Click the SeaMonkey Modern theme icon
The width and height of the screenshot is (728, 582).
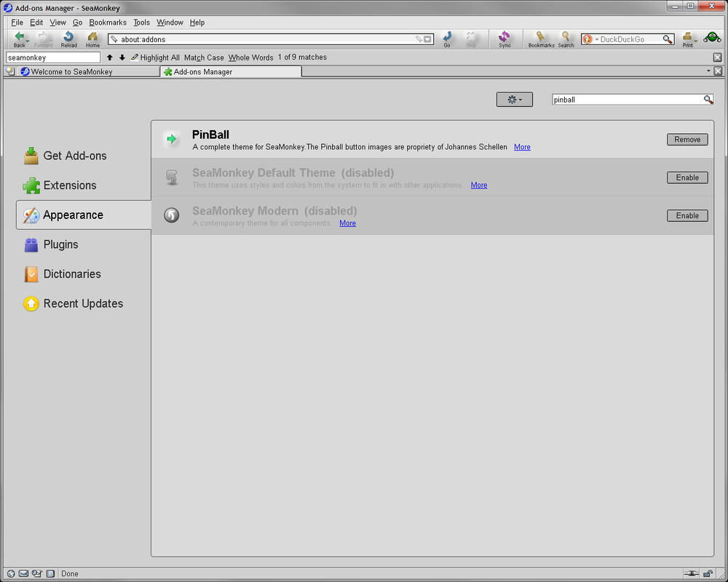(172, 215)
